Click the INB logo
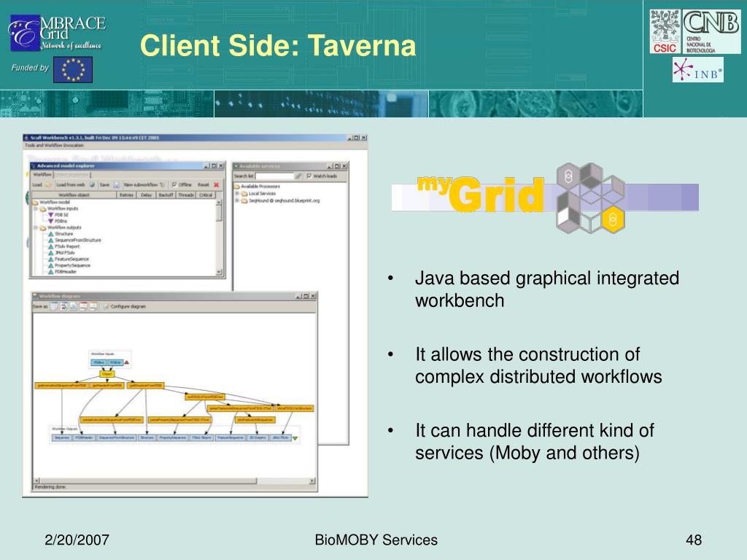747x560 pixels. pyautogui.click(x=698, y=69)
